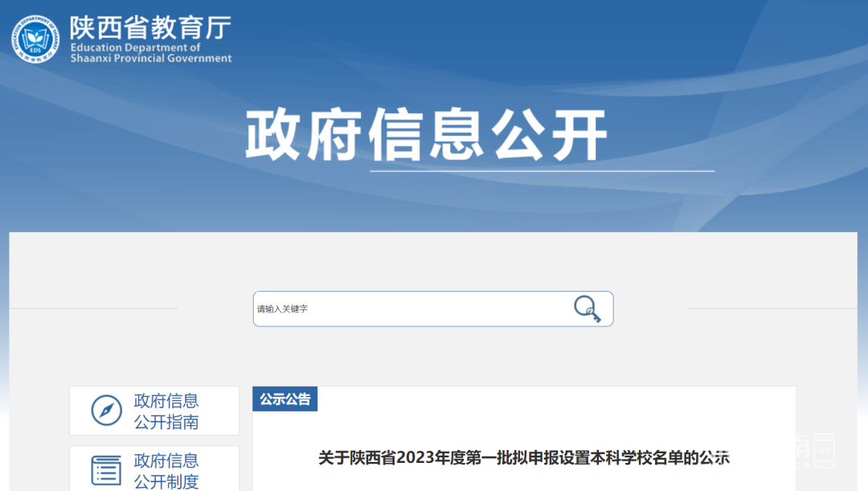Click the list document icon in the sidebar

point(106,470)
